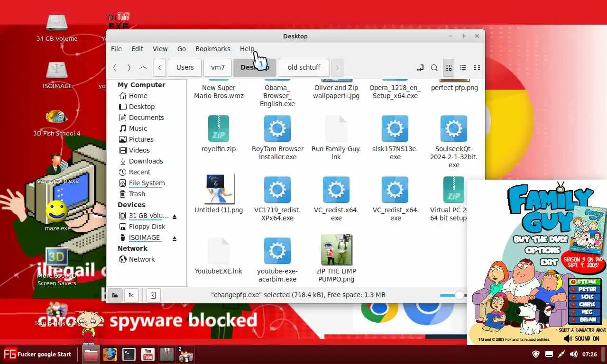The width and height of the screenshot is (607, 364).
Task: Select Home in the sidebar
Action: coord(138,96)
